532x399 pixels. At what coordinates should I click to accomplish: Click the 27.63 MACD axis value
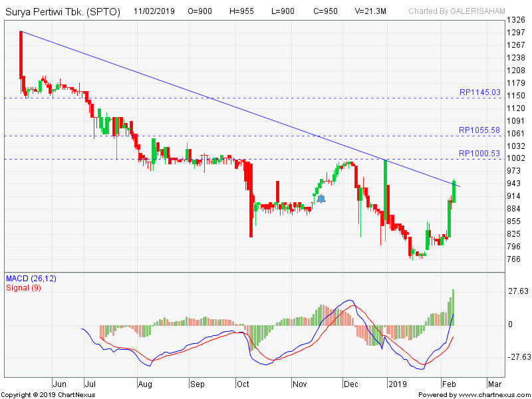coord(517,291)
